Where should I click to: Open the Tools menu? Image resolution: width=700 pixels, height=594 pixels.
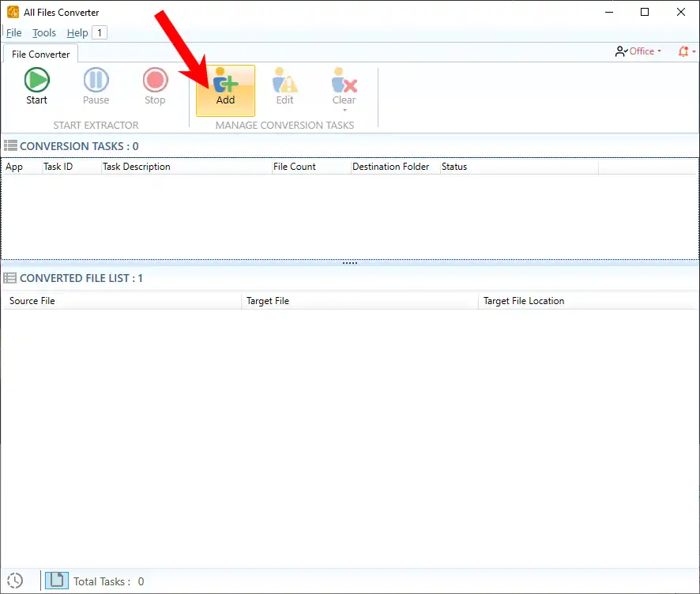pyautogui.click(x=43, y=32)
